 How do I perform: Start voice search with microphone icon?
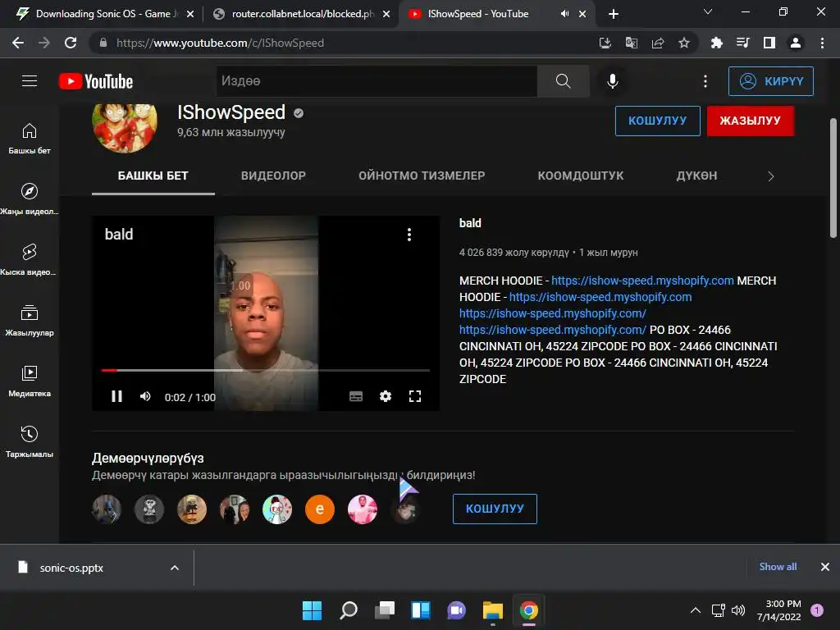[612, 81]
